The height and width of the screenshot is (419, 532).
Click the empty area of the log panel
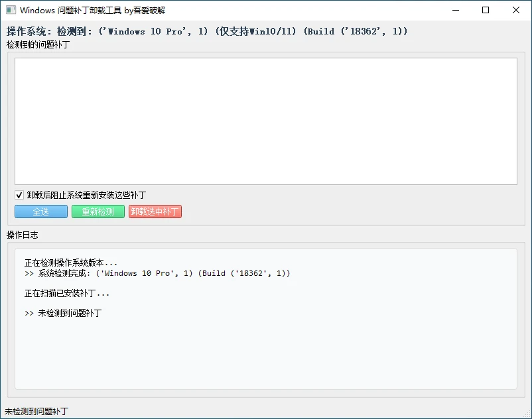tap(265, 355)
